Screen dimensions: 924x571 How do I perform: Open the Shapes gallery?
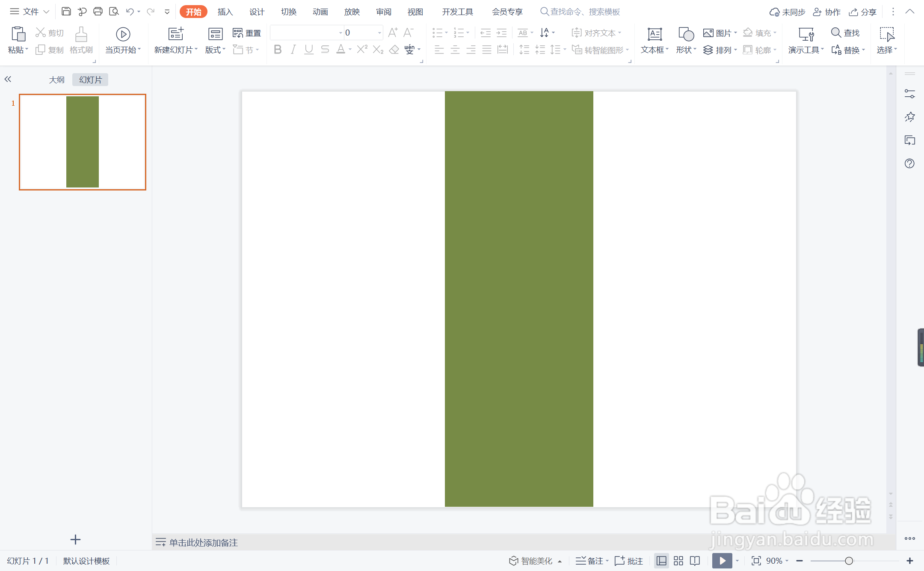click(686, 41)
